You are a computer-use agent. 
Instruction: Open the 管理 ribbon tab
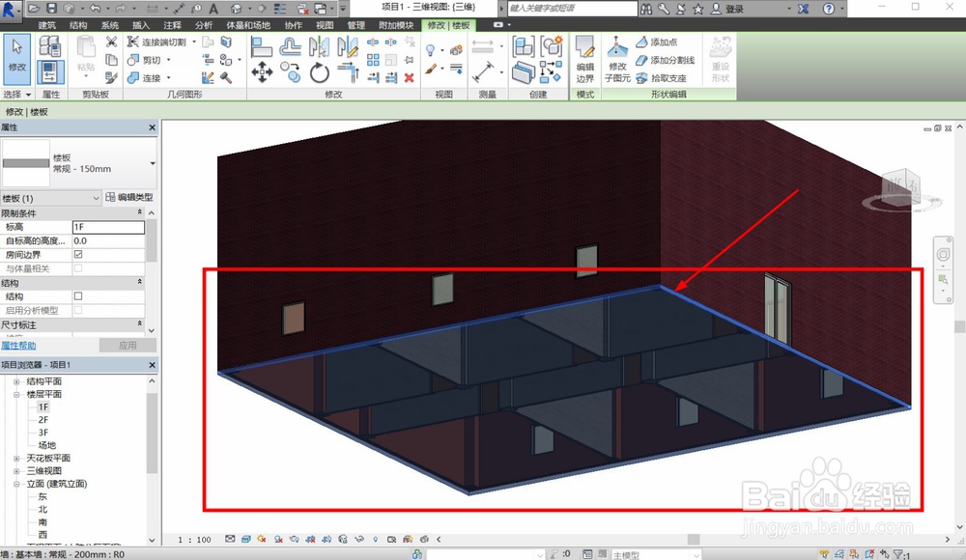[x=356, y=25]
